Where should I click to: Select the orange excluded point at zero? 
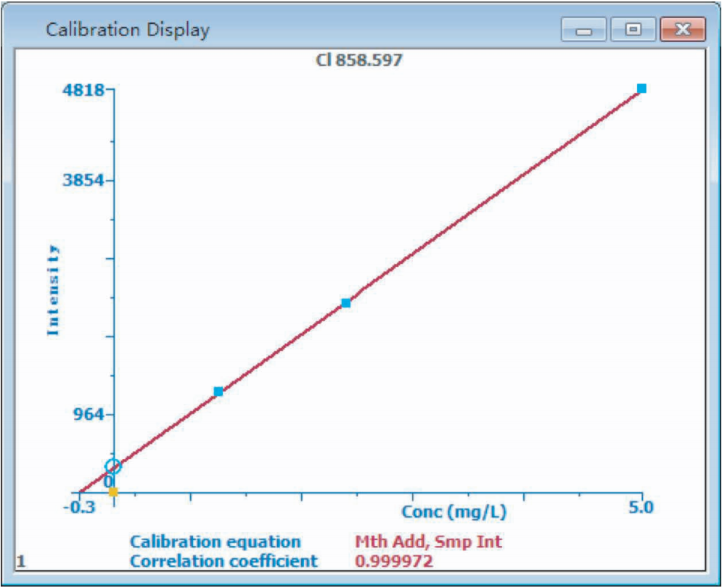[x=113, y=492]
